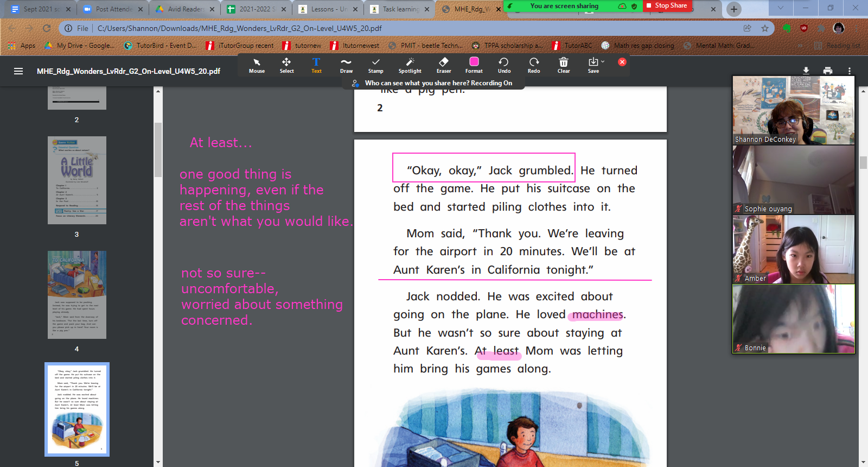The image size is (868, 467).
Task: Open the Chrome profile avatar
Action: 839,28
